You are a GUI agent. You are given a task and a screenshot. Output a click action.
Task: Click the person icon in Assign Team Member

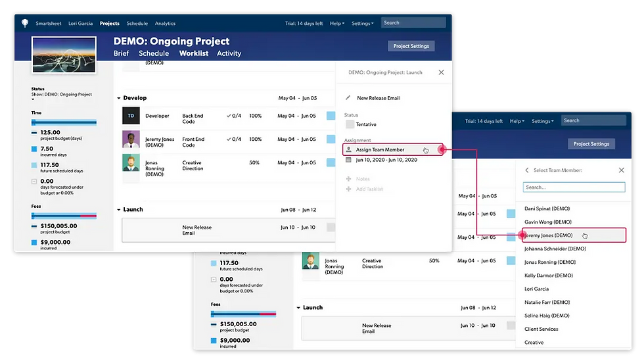click(x=349, y=150)
